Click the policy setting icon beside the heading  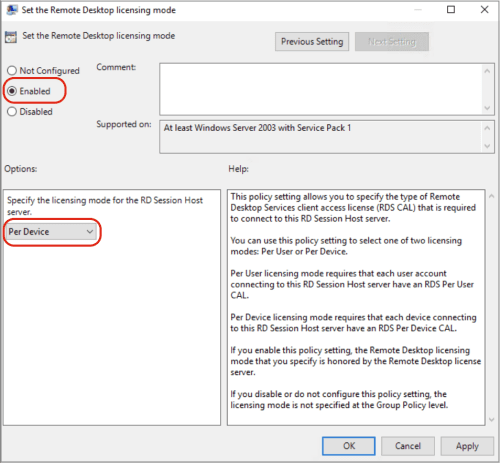[11, 37]
